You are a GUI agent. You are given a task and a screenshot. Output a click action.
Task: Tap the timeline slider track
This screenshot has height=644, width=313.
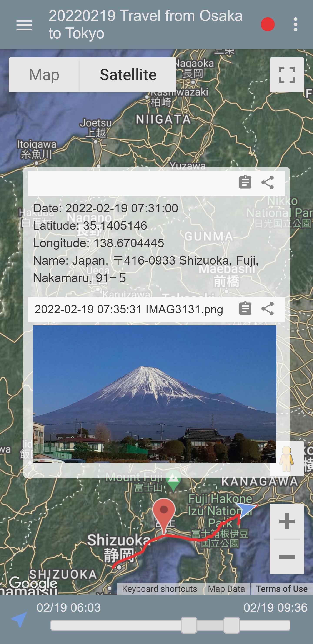[170, 625]
